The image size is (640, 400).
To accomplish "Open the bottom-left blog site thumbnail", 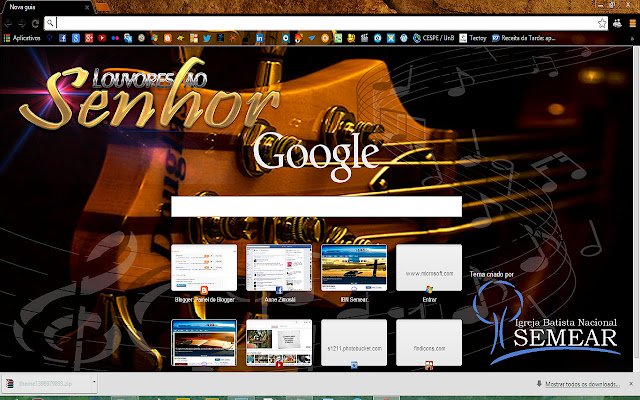I will pyautogui.click(x=204, y=343).
